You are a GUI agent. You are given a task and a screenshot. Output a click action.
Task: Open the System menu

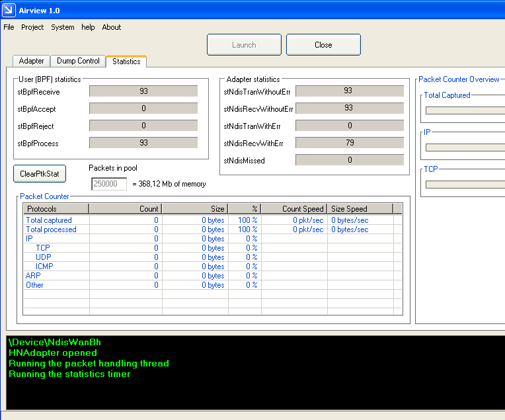pos(63,27)
